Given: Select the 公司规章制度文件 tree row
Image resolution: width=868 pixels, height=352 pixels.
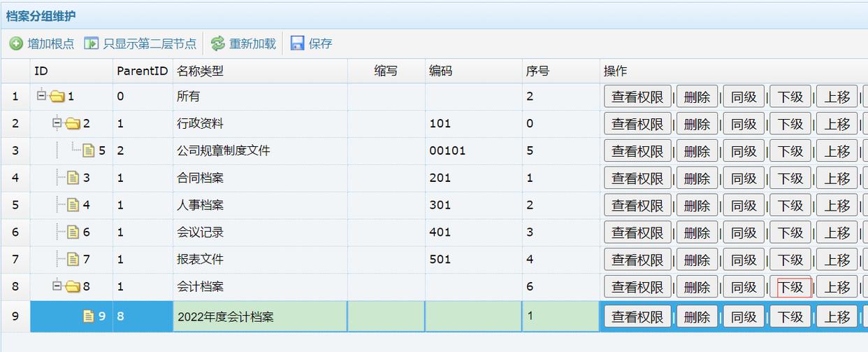Looking at the screenshot, I should tap(223, 150).
